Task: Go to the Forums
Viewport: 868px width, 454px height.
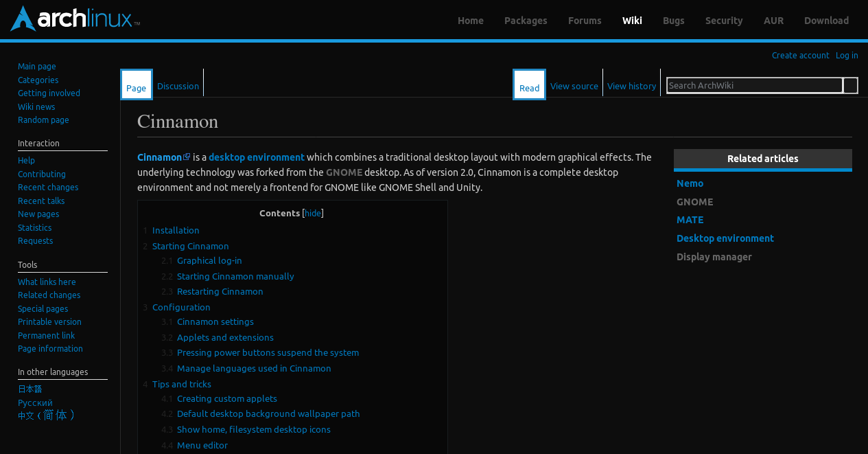Action: click(585, 21)
